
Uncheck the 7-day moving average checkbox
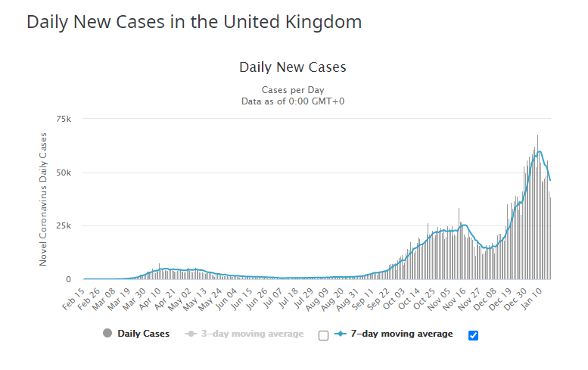click(x=473, y=335)
